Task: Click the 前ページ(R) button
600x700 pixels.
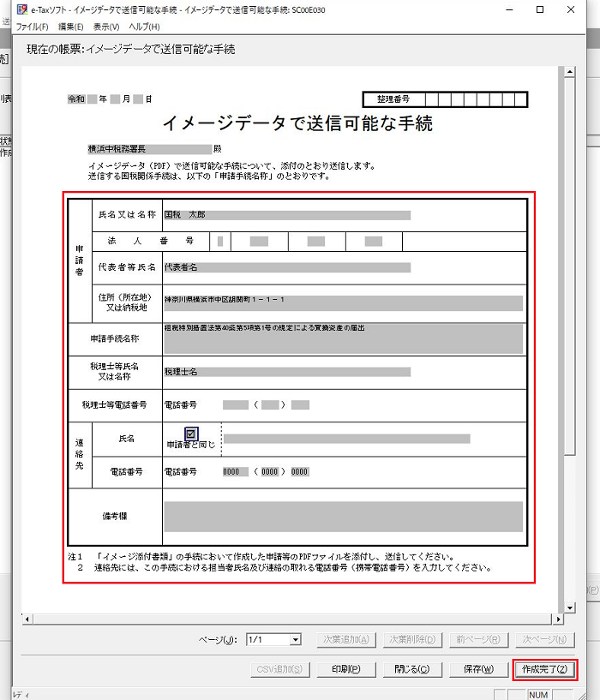Action: pos(478,640)
